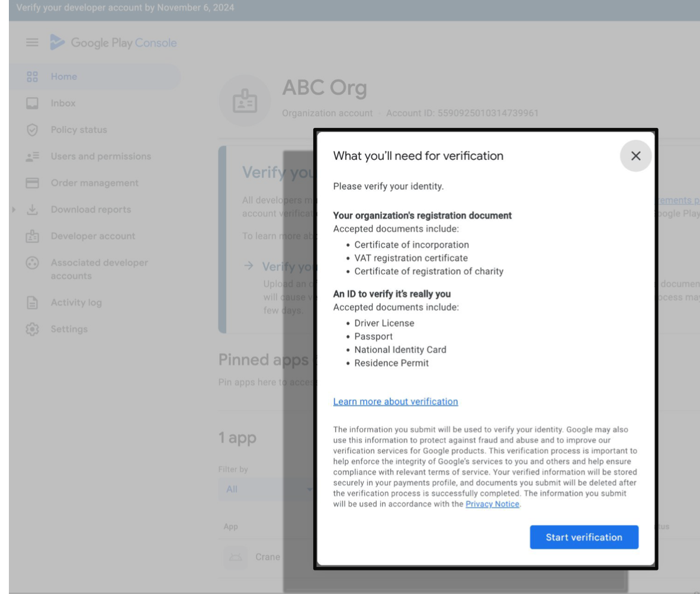Open the Filter by All dropdown
The width and height of the screenshot is (700, 596).
tap(266, 489)
